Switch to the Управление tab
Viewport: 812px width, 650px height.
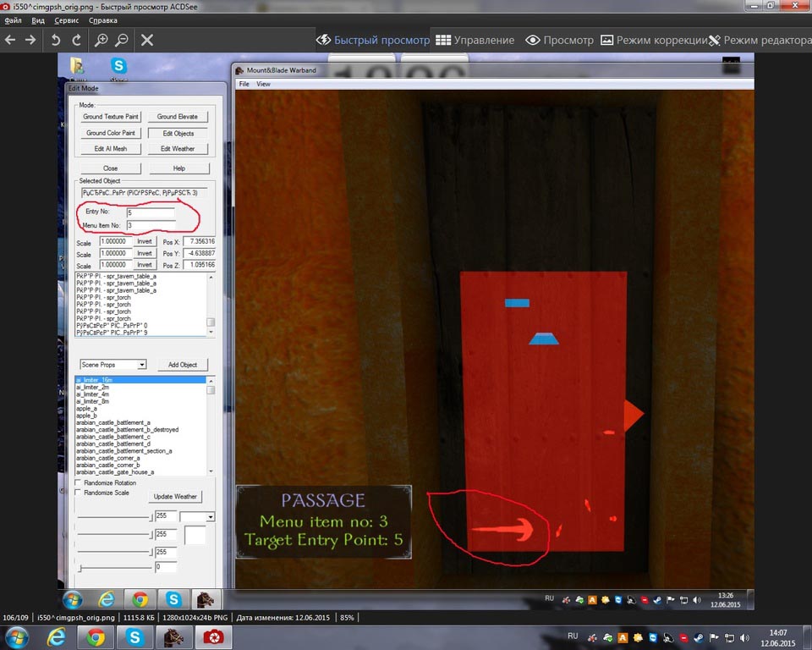point(475,40)
